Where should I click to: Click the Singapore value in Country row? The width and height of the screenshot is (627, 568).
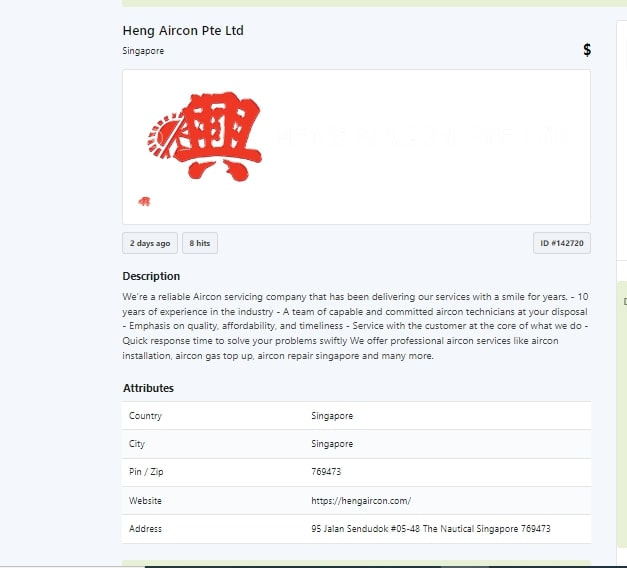click(332, 416)
